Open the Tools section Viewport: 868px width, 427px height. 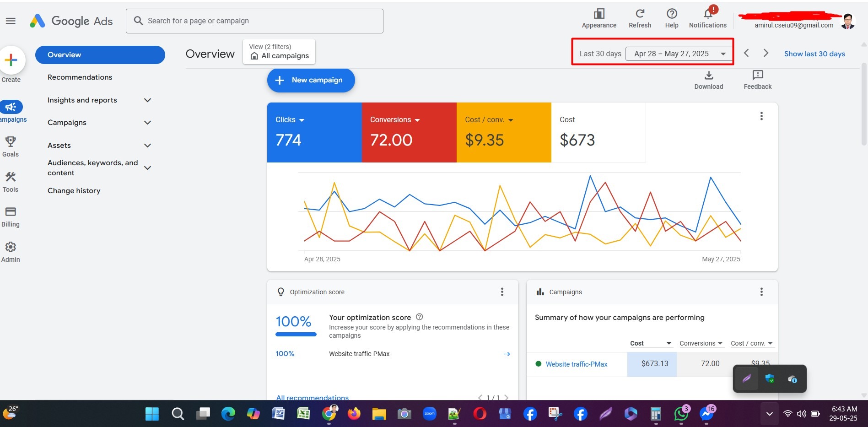point(11,182)
